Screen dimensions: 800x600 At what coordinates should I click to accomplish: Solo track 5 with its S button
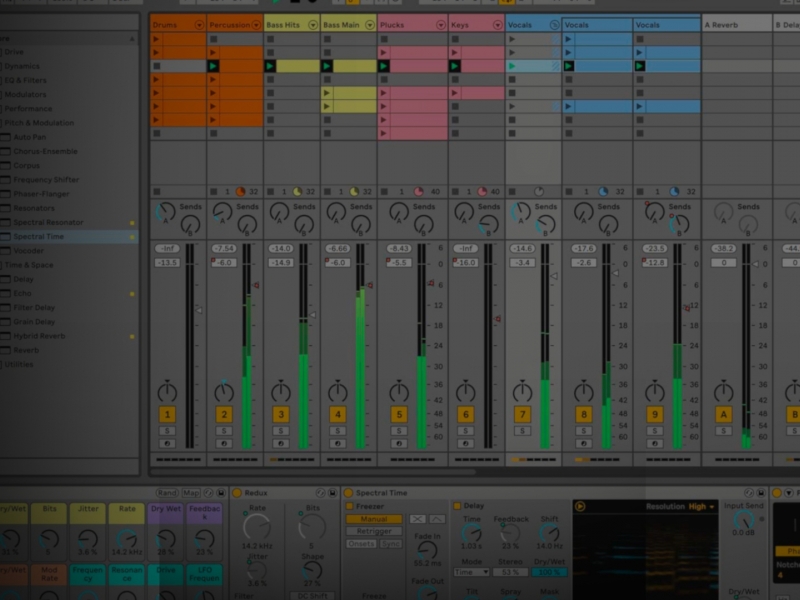click(x=399, y=431)
